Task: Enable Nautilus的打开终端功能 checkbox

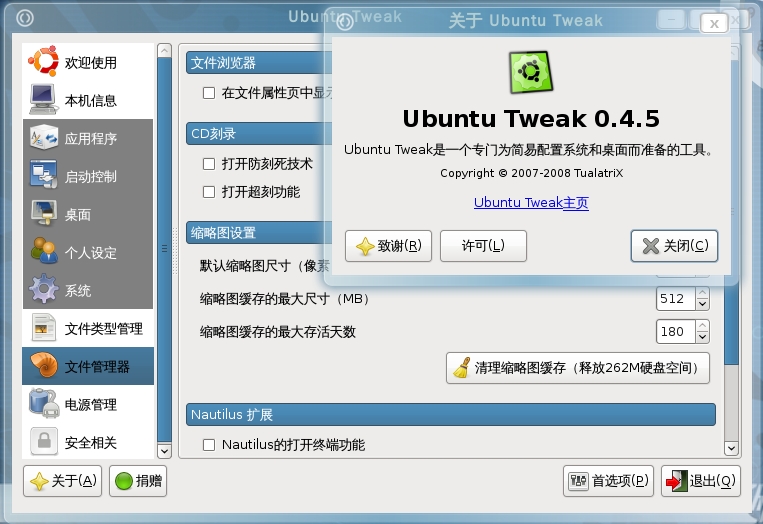Action: pyautogui.click(x=209, y=445)
